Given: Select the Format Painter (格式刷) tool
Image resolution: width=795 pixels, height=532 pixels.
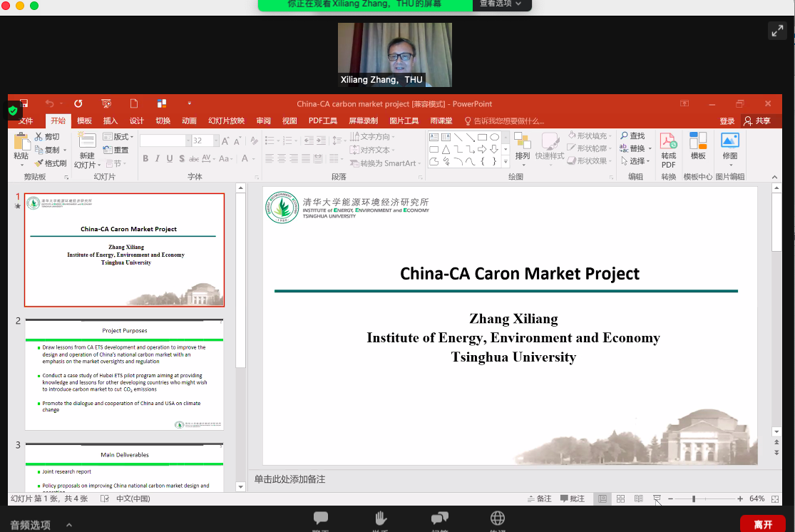Looking at the screenshot, I should (51, 163).
